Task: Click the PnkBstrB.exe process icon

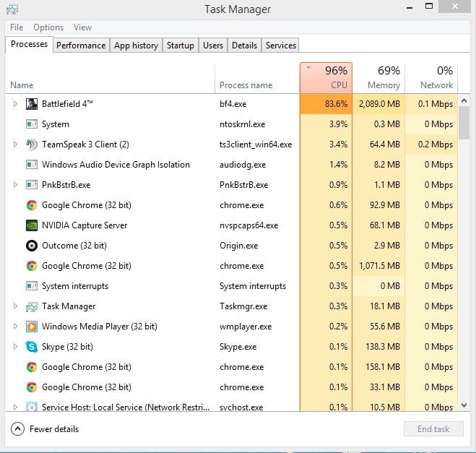Action: (x=32, y=185)
